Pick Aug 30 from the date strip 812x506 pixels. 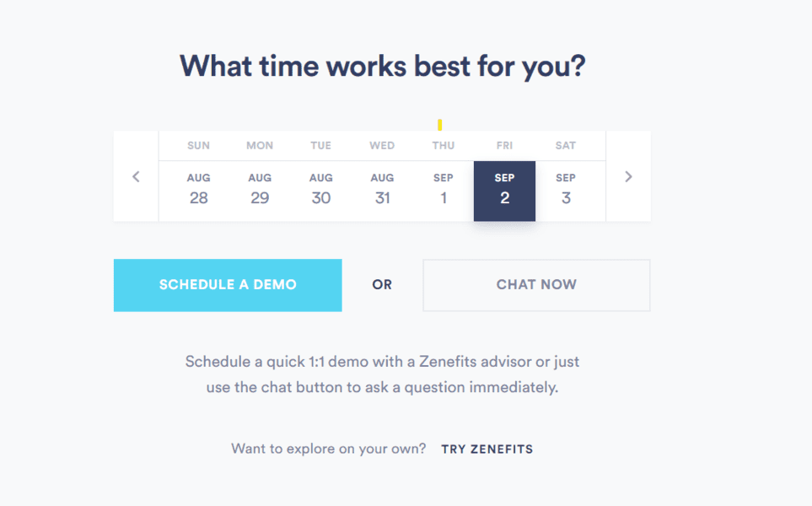click(x=320, y=188)
